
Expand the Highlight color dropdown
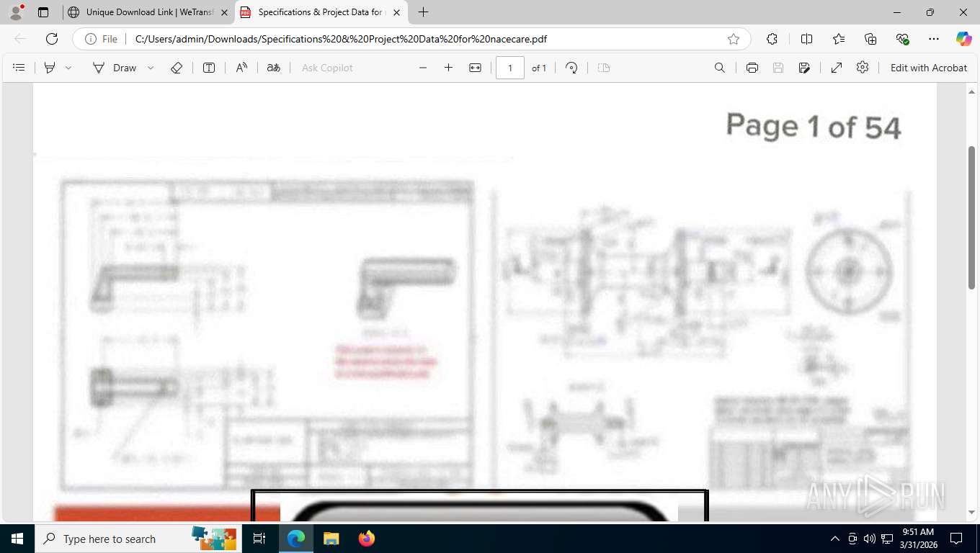(68, 68)
